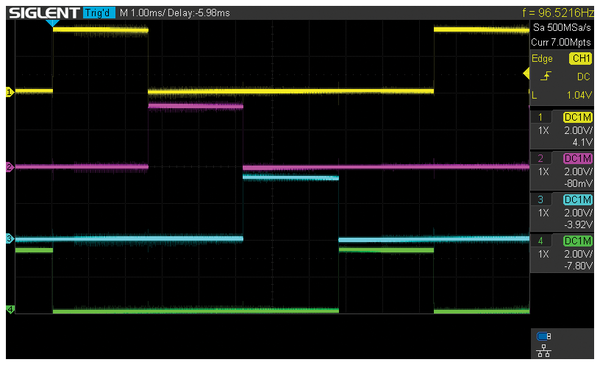Image resolution: width=600 pixels, height=365 pixels.
Task: Toggle channel 3 DC1M coupling badge
Action: [577, 199]
